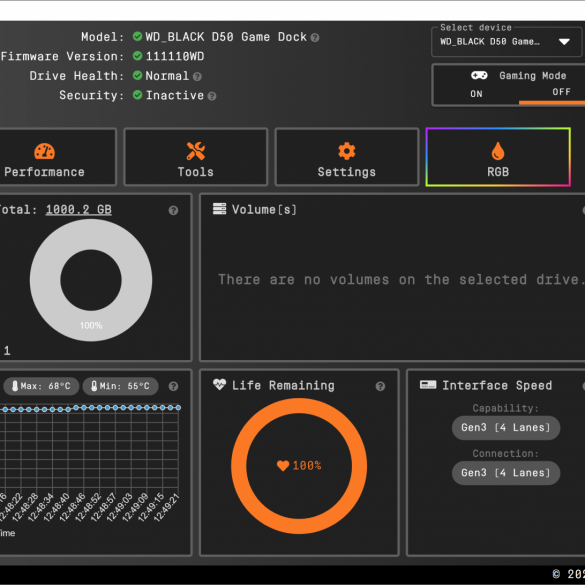Viewport: 585px width, 585px height.
Task: Click the help icon next to Model
Action: click(315, 38)
